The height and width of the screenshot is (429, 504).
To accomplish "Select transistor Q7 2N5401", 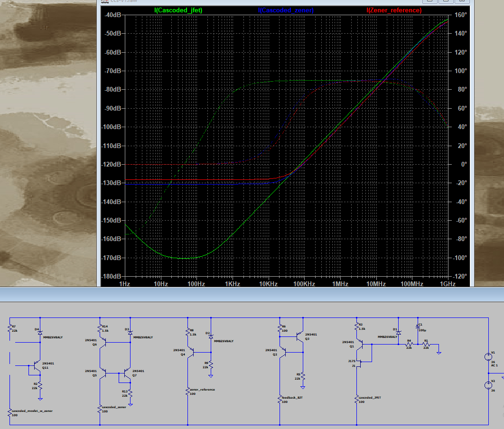I will (127, 373).
